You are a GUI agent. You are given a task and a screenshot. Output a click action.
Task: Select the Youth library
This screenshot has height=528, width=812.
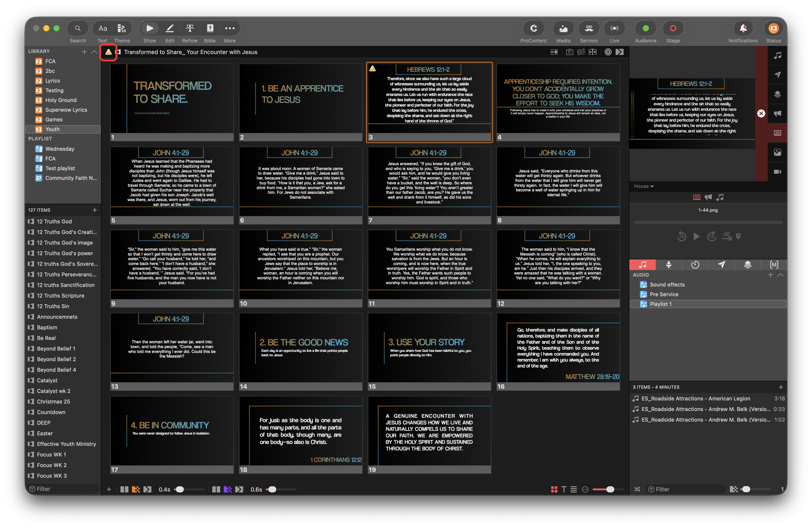point(63,129)
